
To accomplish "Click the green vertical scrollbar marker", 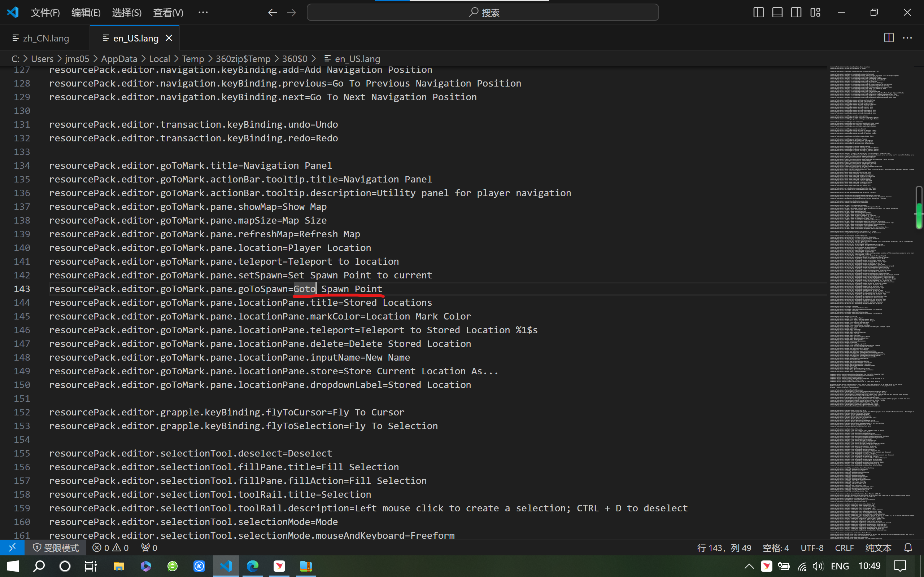I will point(919,216).
